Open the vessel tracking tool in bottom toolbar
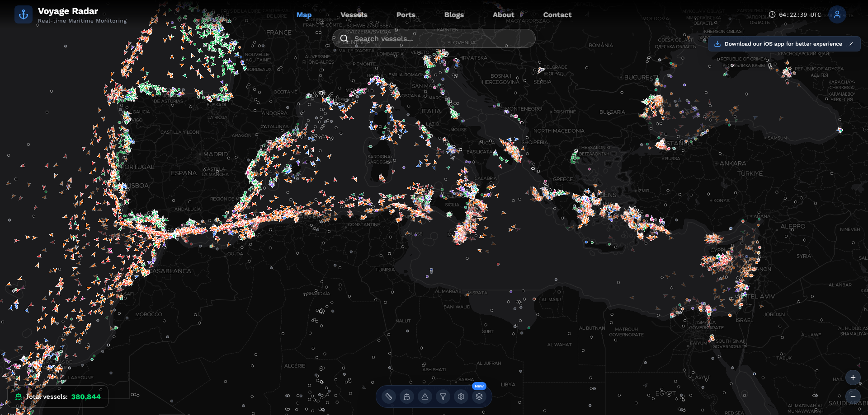This screenshot has width=868, height=415. [407, 396]
